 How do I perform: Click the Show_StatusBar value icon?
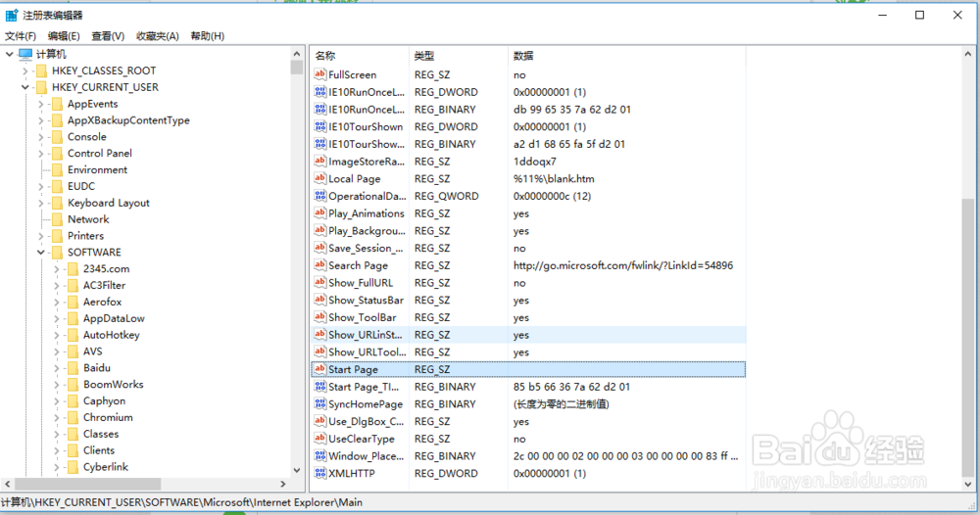coord(320,300)
